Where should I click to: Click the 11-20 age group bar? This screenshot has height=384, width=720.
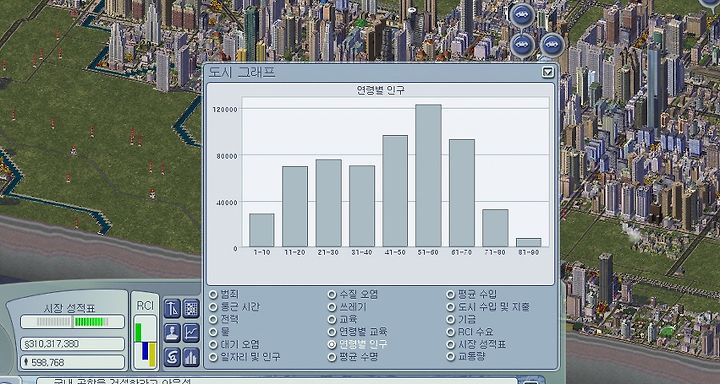coord(295,207)
